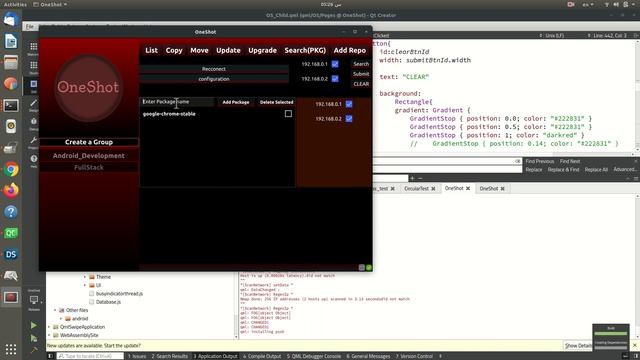Switch to Qt Creator Welcome mode
The image size is (640, 360).
tap(33, 48)
